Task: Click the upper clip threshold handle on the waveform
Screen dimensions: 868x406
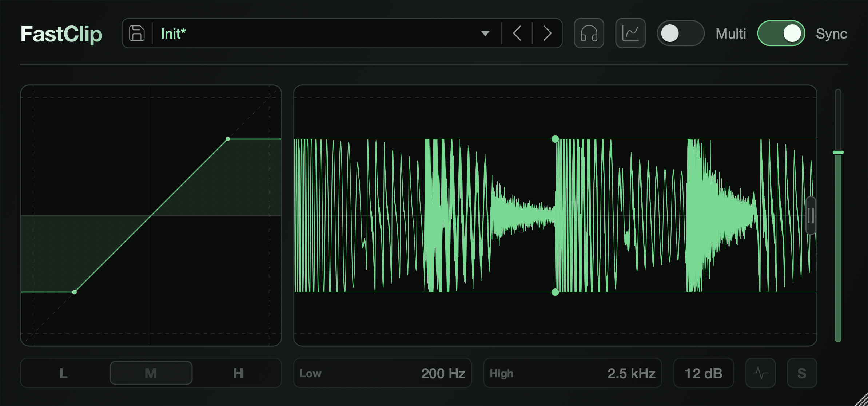Action: (555, 139)
